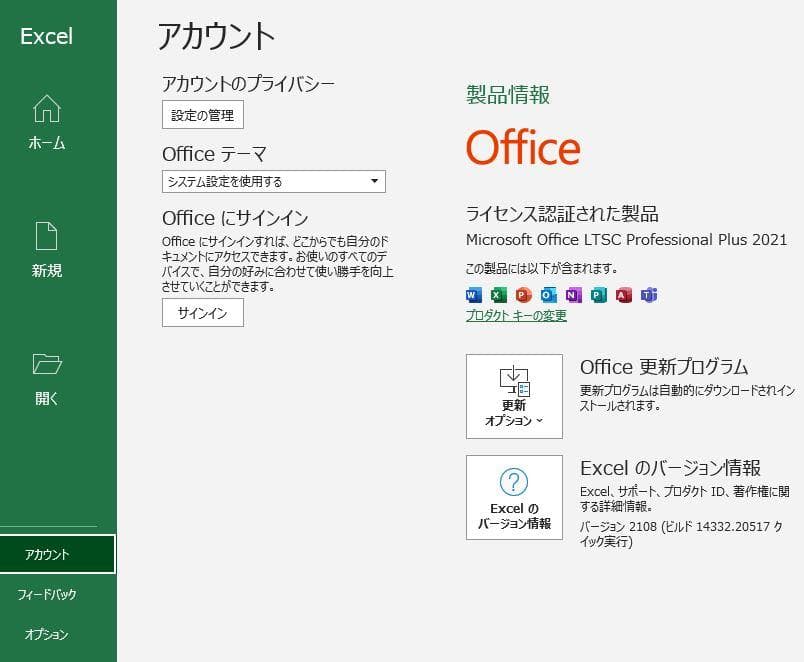Screen dimensions: 804x662
Task: Click the Outlook icon
Action: pos(547,294)
